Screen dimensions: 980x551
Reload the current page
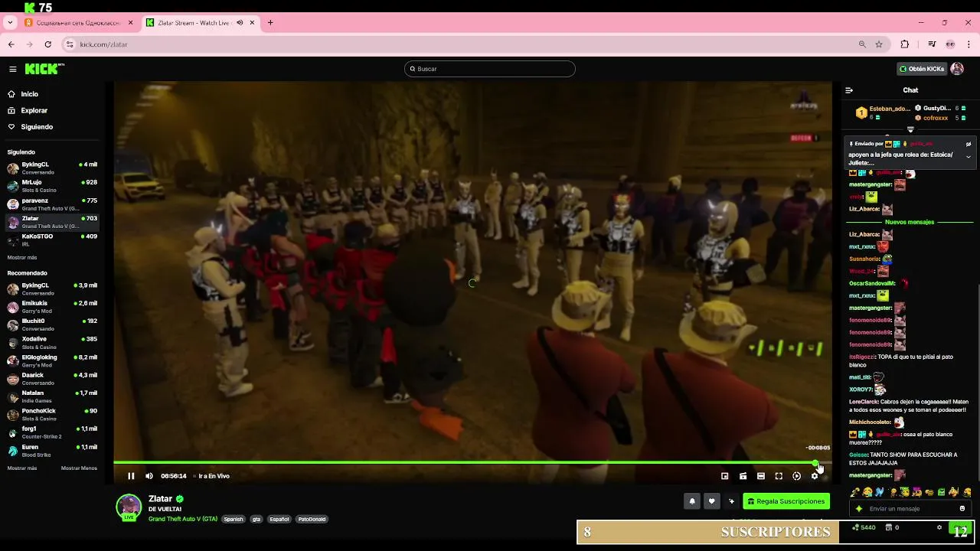[48, 44]
